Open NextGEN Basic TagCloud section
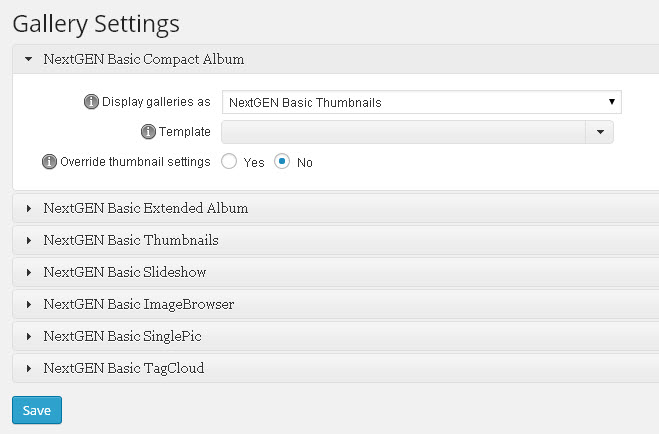659x434 pixels. (336, 368)
